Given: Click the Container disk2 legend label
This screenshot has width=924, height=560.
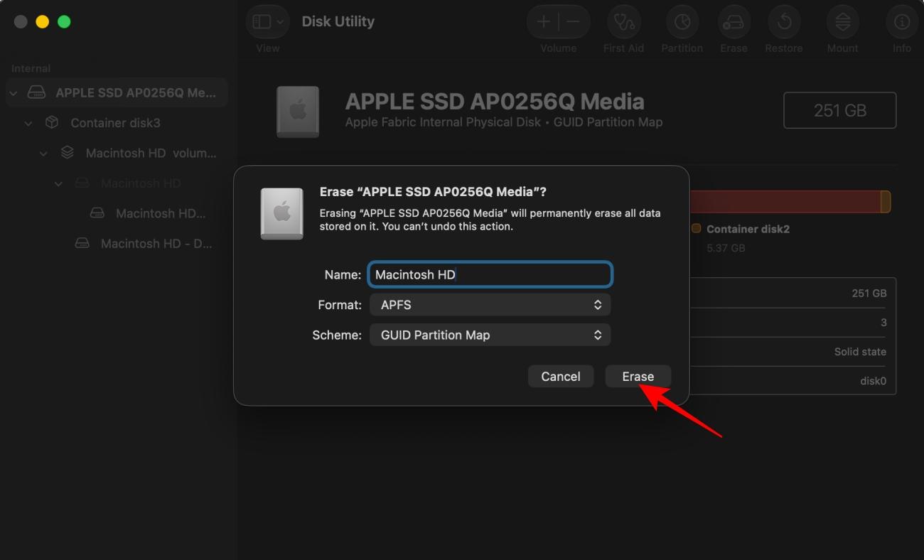Looking at the screenshot, I should click(x=748, y=229).
